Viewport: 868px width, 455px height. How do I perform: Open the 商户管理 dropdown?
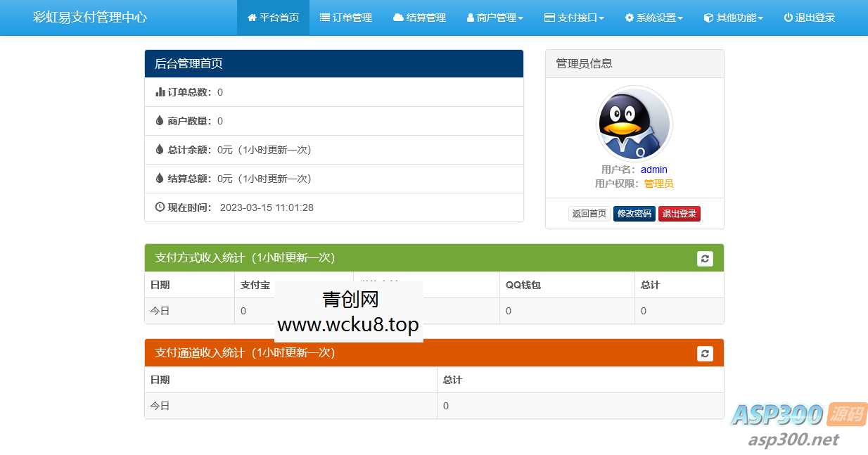coord(494,18)
